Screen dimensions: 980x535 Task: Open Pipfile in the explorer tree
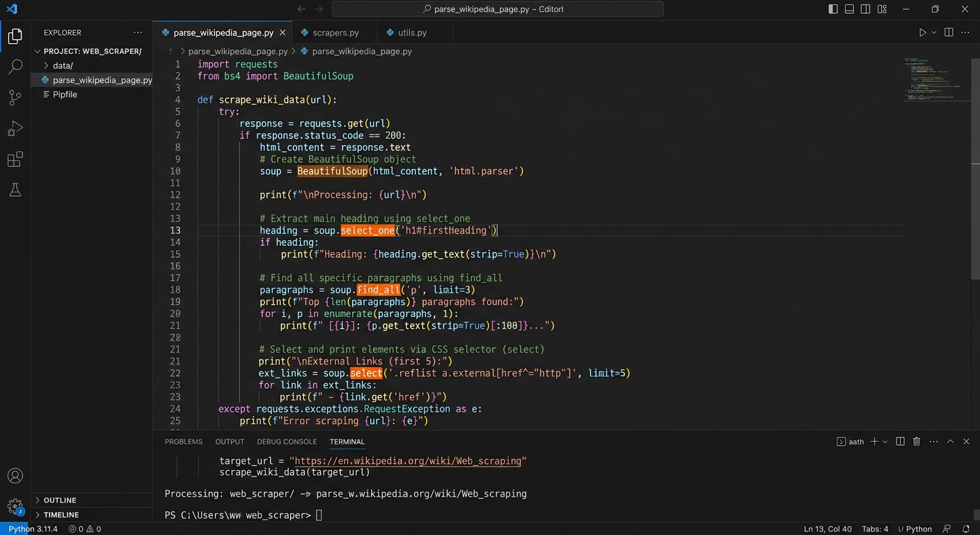(92, 95)
